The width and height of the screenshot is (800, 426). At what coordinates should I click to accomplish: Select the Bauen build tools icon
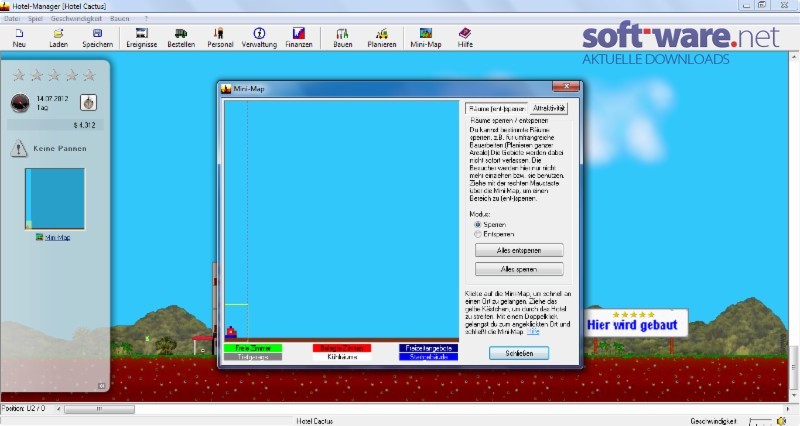pyautogui.click(x=342, y=34)
